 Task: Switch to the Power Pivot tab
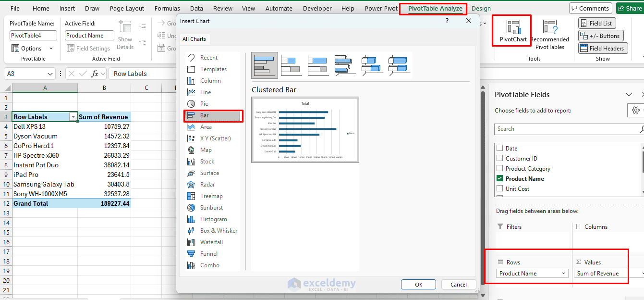pyautogui.click(x=381, y=8)
